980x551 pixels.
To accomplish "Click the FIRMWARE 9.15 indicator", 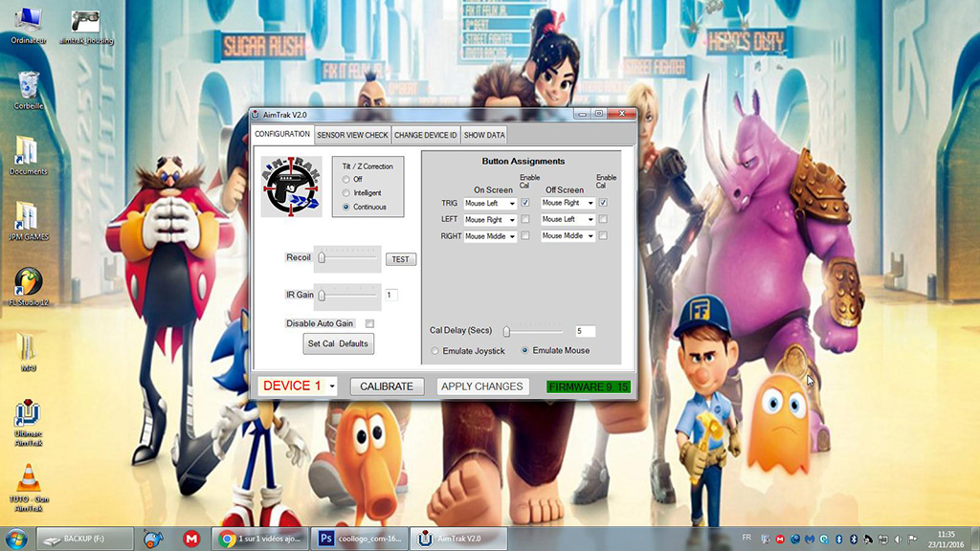I will (589, 387).
